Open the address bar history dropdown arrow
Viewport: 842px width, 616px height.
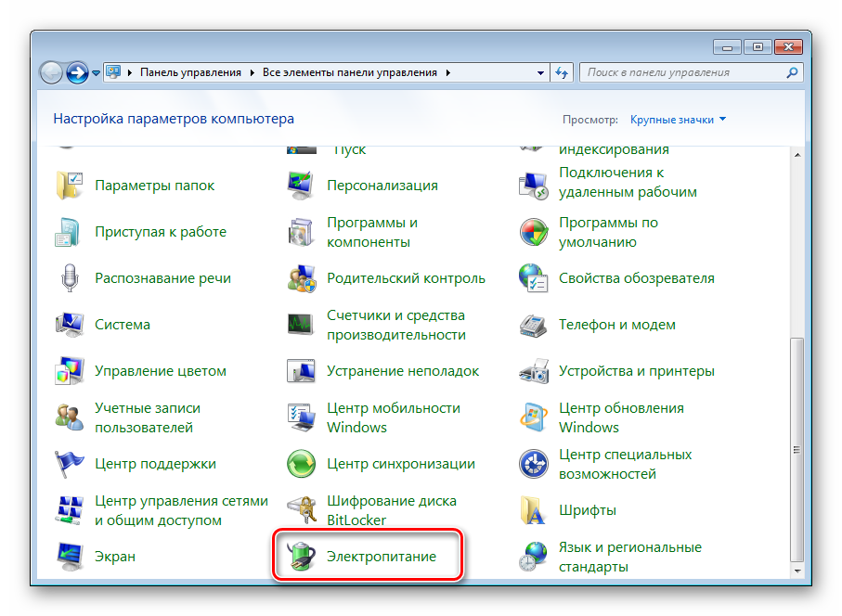(541, 72)
